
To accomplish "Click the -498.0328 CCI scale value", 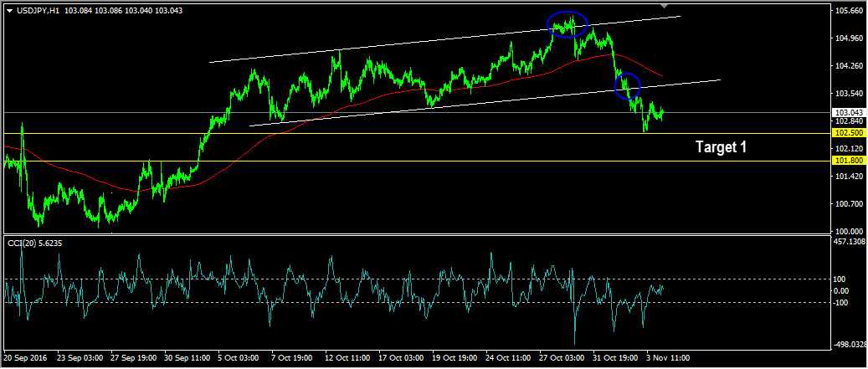I will 850,346.
